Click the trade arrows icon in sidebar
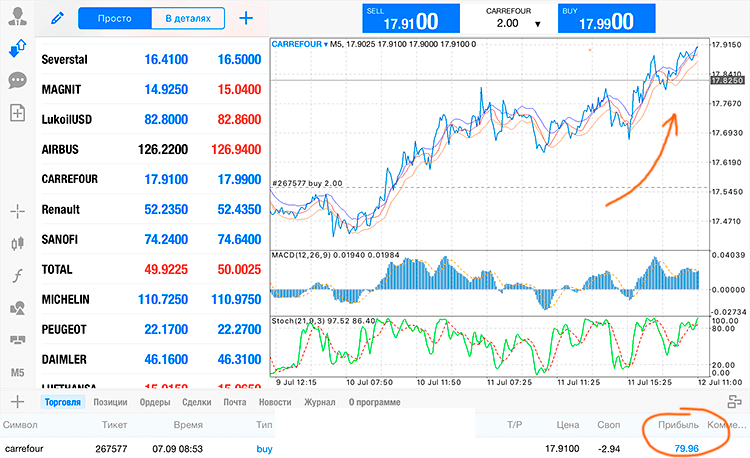The width and height of the screenshot is (750, 458). [18, 48]
